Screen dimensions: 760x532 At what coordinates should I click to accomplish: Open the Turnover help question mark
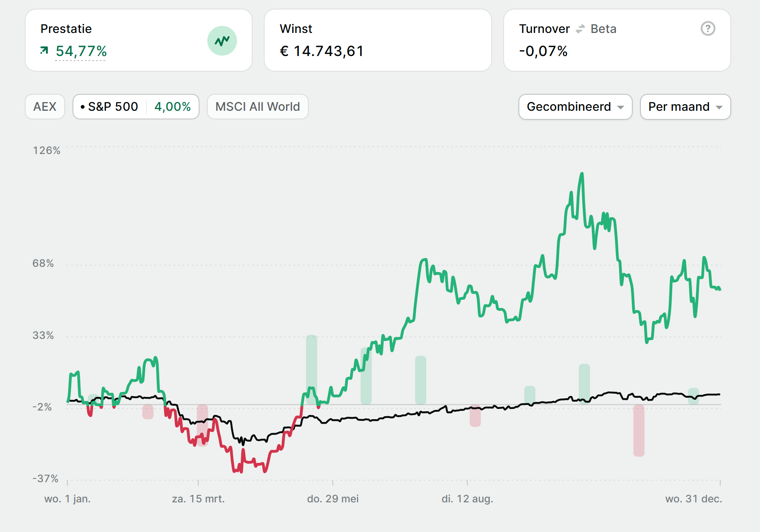pos(708,28)
